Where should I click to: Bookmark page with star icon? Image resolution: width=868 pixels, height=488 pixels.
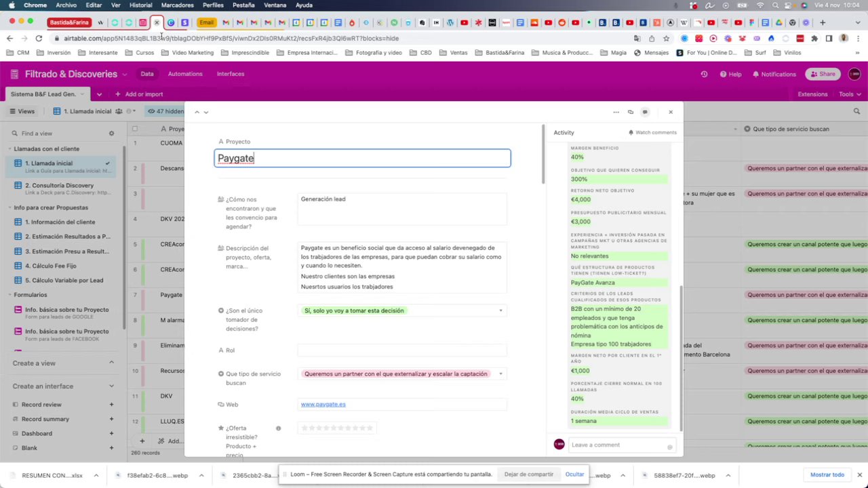(666, 39)
